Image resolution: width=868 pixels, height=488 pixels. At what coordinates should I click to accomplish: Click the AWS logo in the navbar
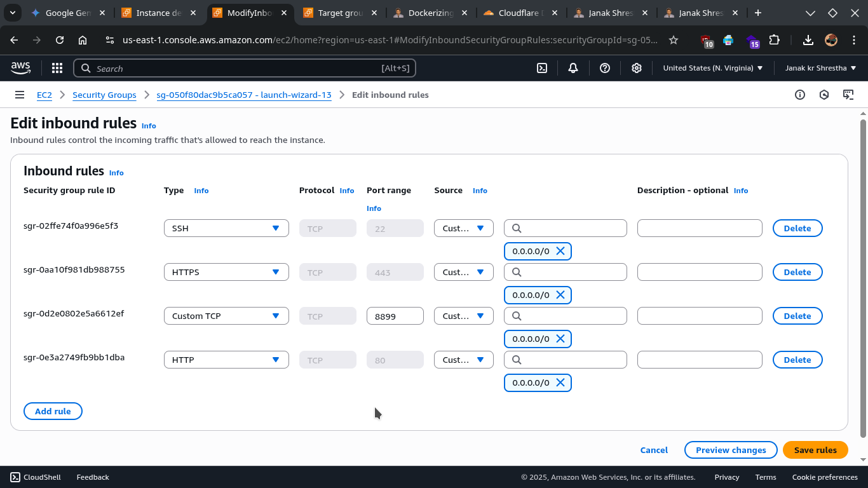click(x=20, y=68)
